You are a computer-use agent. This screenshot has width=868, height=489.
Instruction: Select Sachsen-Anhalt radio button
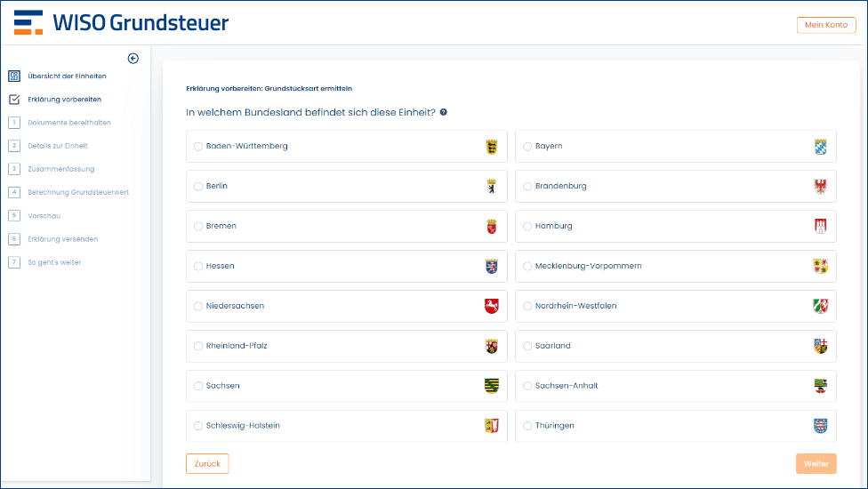(527, 386)
